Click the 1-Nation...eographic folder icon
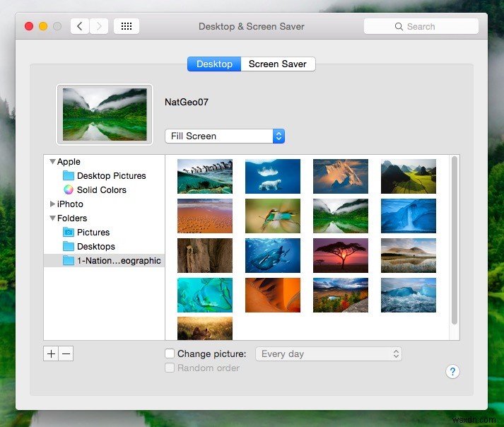 (x=69, y=260)
